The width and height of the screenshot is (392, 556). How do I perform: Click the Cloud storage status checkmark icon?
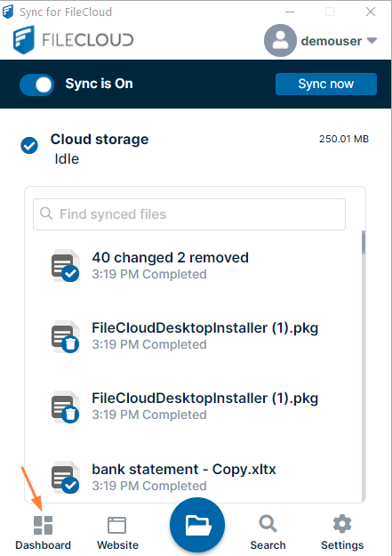coord(29,145)
